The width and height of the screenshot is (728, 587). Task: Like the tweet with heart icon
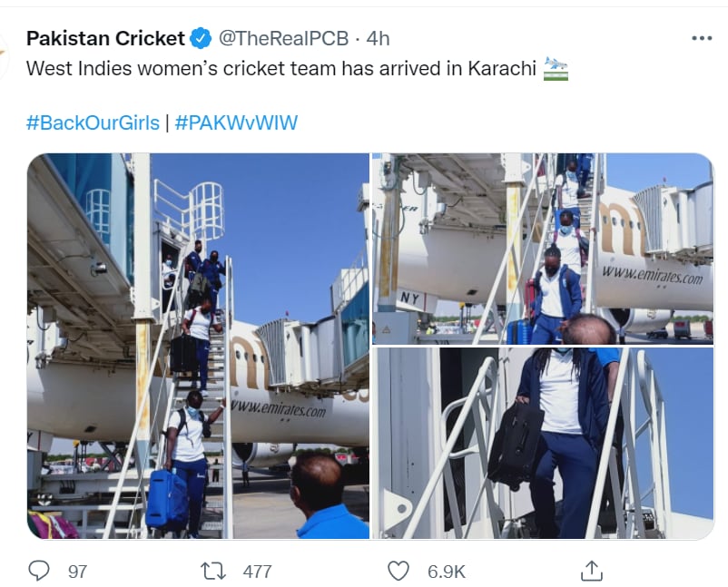coord(398,572)
